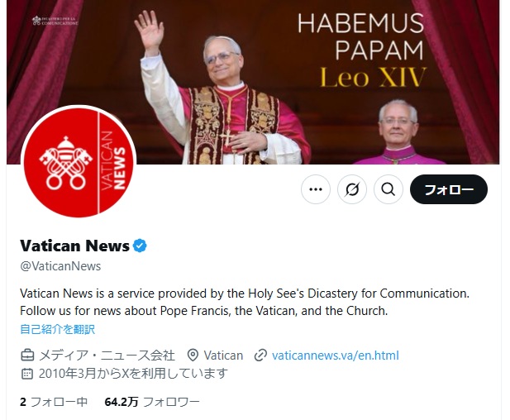Screen dimensions: 510x420
Task: Follow Vatican News with フォロー button
Action: 449,189
